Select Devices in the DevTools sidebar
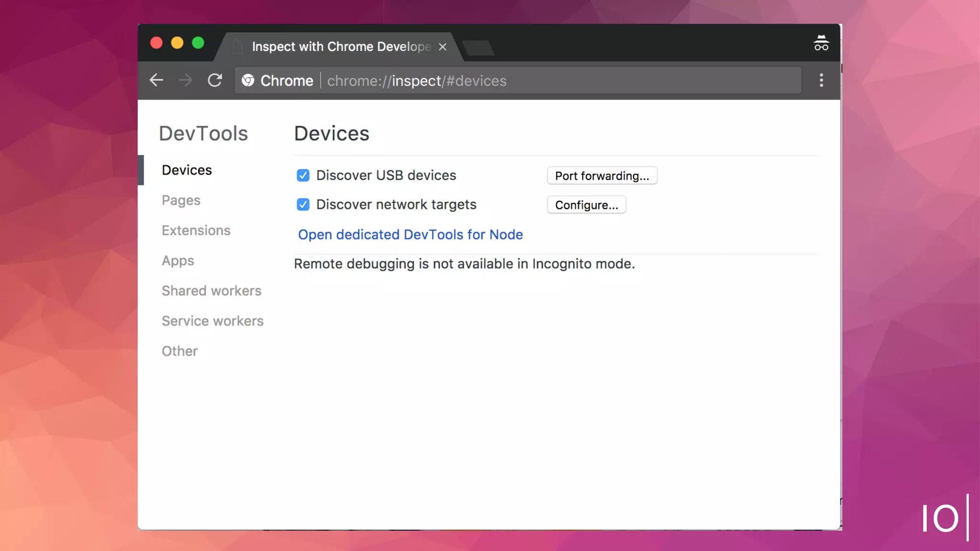This screenshot has height=551, width=980. 187,170
